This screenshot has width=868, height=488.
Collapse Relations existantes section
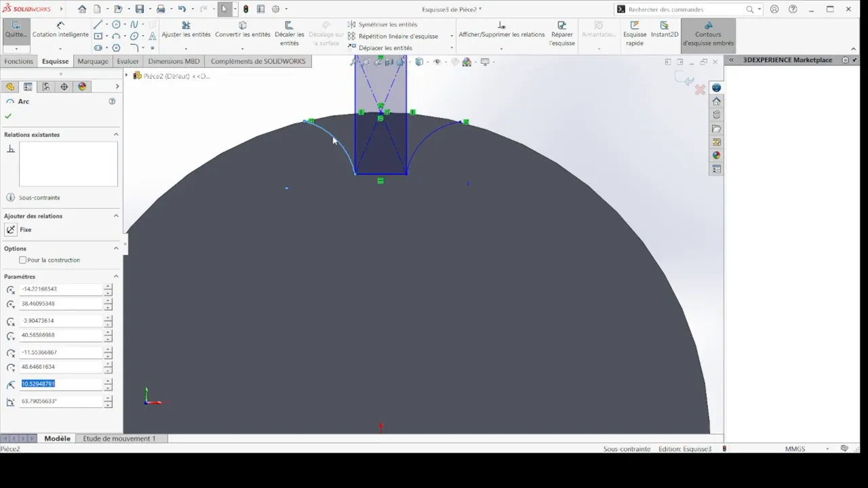point(116,135)
